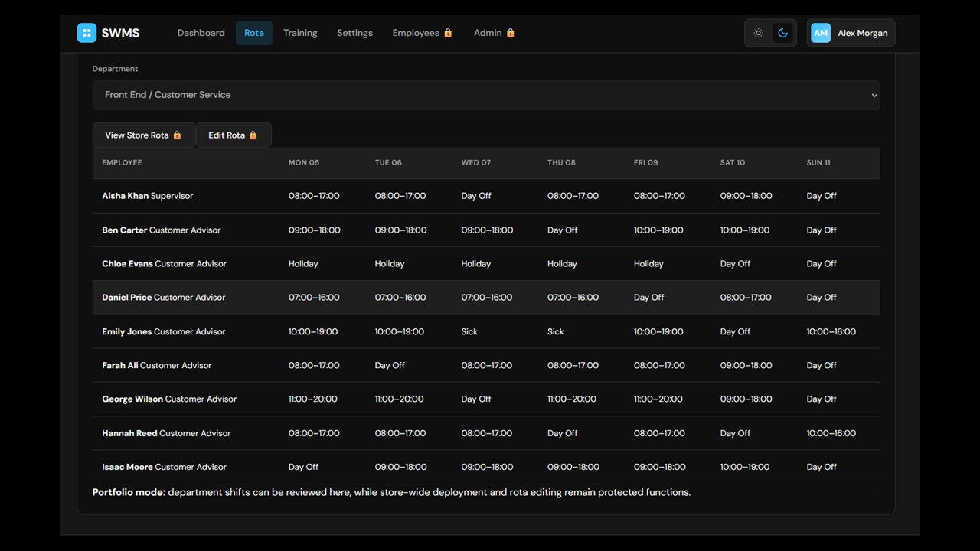
Task: Click Emily Jones's Wednesday Sick cell
Action: coord(469,331)
